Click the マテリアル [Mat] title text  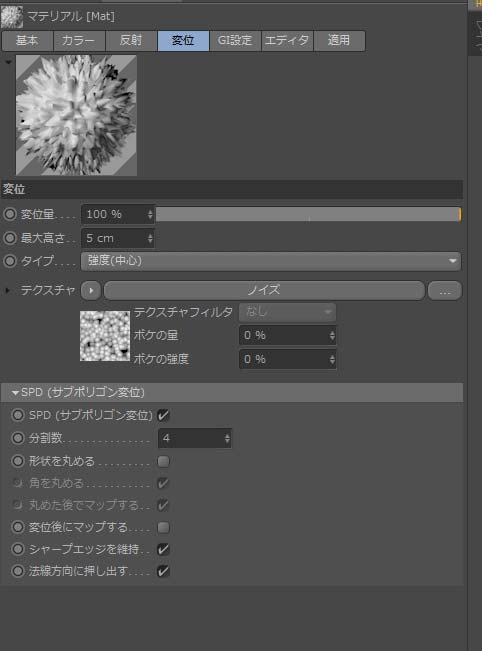71,16
